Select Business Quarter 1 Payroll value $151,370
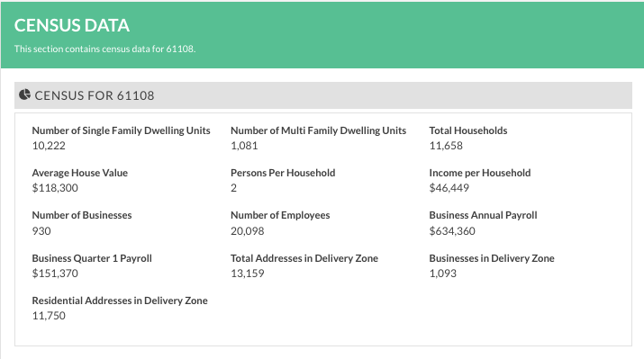The image size is (644, 359). (x=55, y=274)
